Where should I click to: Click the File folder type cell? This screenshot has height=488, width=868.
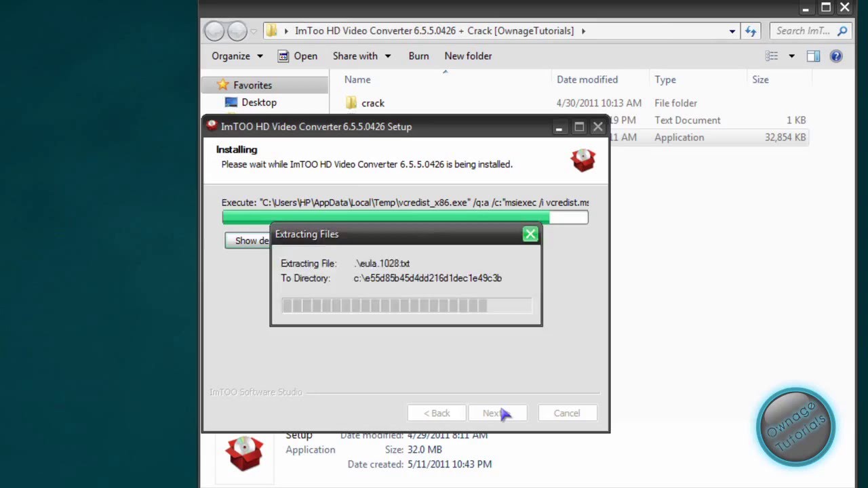[675, 103]
